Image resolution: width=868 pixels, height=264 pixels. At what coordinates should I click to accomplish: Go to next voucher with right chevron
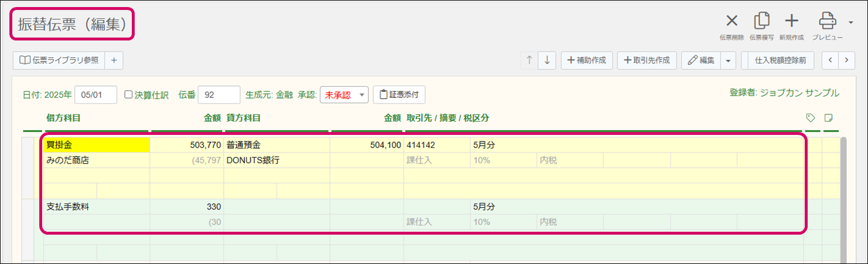pos(846,60)
